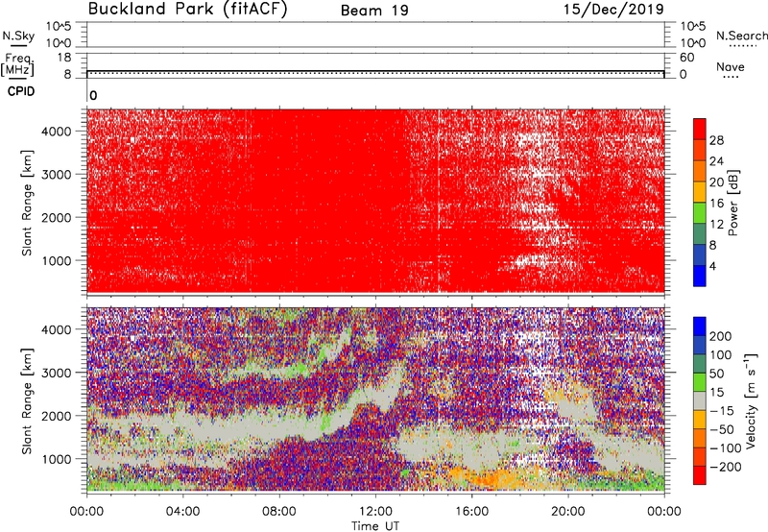
Task: Click the '18' frequency axis label
Action: 64,58
